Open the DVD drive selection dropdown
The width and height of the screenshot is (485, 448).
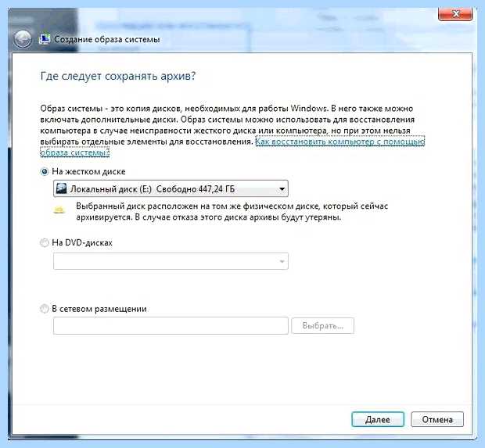click(x=171, y=261)
